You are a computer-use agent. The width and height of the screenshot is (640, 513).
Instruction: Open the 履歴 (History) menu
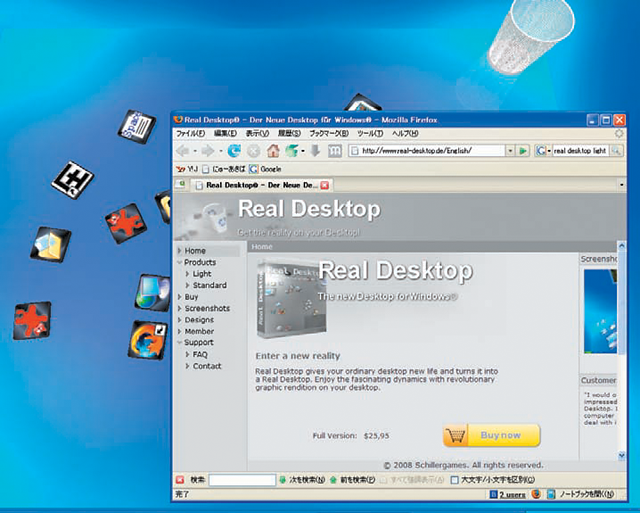pyautogui.click(x=289, y=133)
